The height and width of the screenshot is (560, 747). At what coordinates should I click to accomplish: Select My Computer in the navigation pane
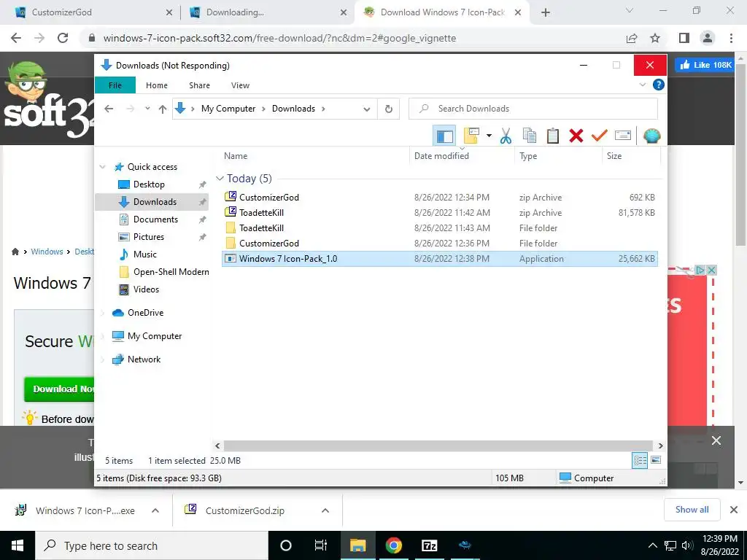(x=155, y=336)
